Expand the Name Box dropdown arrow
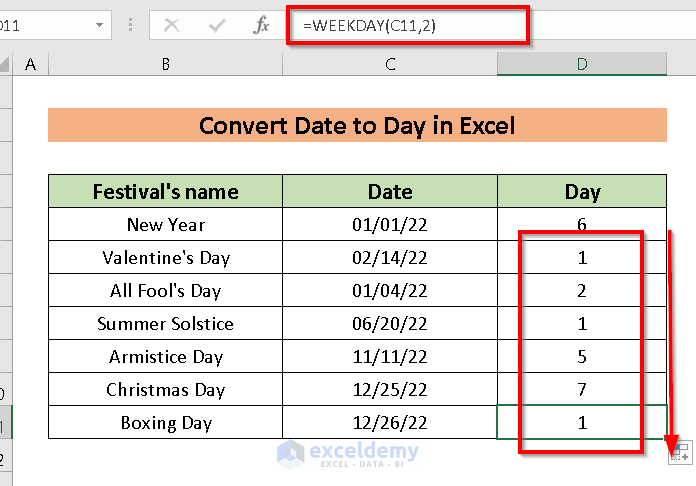This screenshot has height=486, width=696. click(x=100, y=26)
